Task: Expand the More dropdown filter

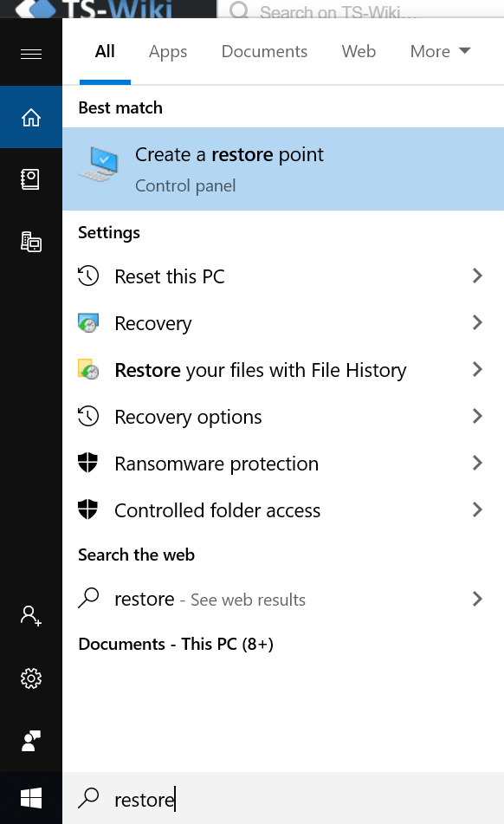Action: 441,51
